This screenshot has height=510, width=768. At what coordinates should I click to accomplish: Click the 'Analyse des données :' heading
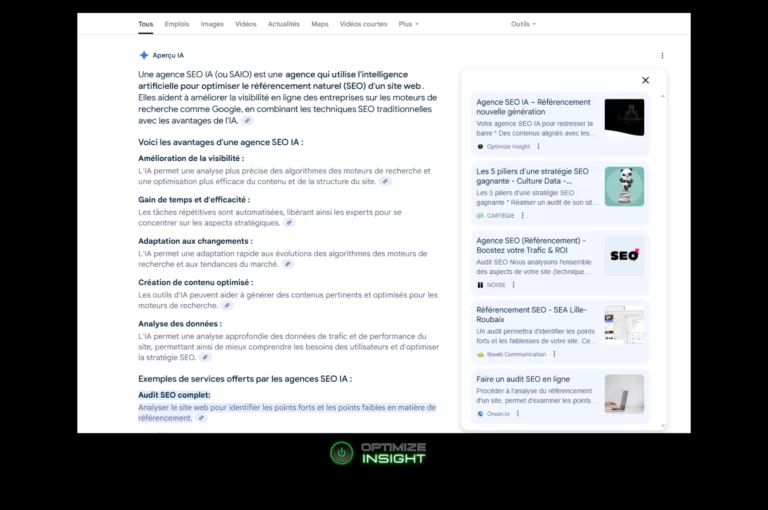point(180,324)
